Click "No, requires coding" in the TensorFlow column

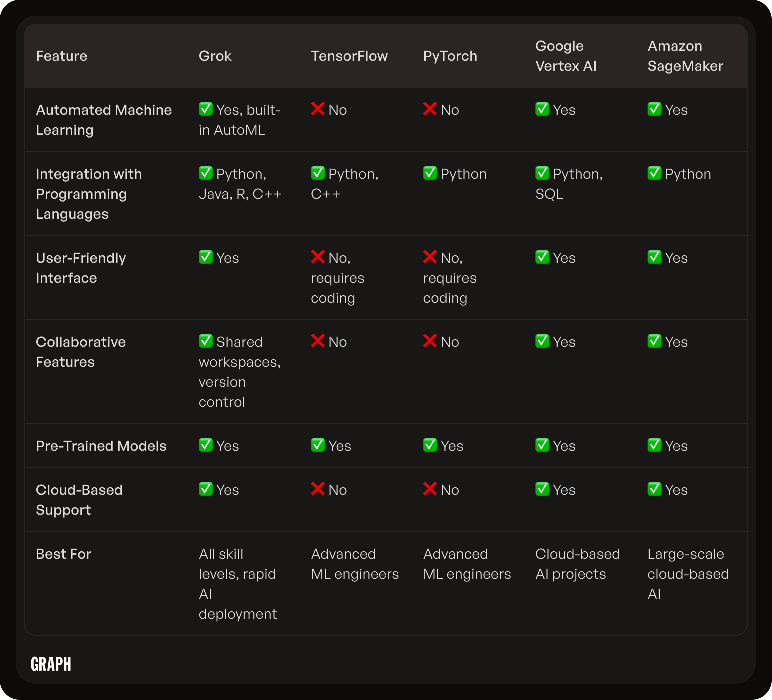pos(338,278)
